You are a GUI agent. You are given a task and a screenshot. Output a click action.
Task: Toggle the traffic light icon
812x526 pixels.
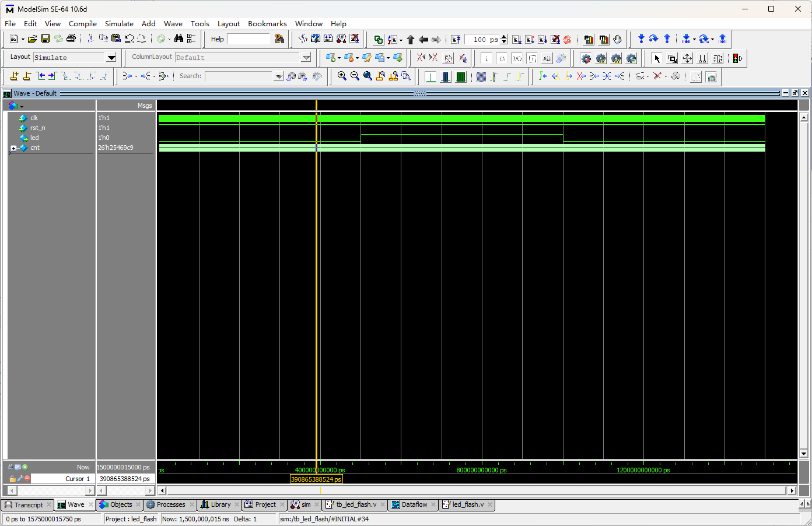737,58
